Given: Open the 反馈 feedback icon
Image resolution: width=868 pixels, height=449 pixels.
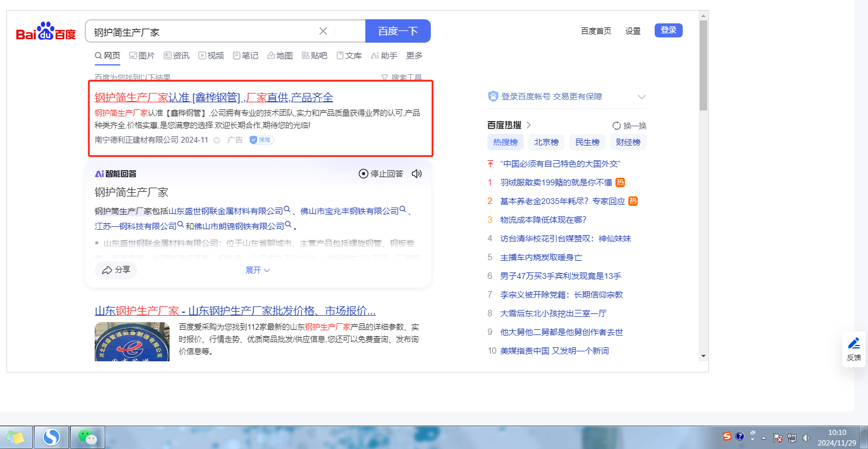Looking at the screenshot, I should (x=853, y=348).
